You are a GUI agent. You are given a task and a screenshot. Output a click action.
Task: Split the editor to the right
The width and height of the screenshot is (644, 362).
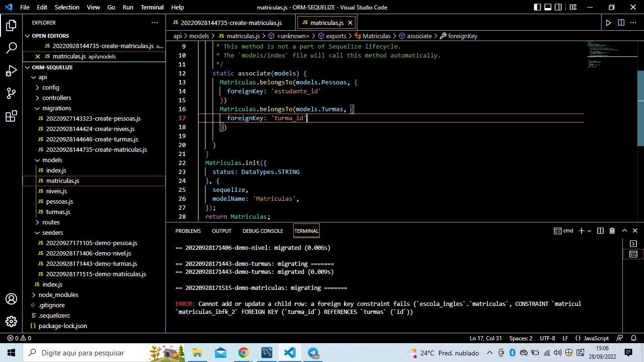[621, 23]
